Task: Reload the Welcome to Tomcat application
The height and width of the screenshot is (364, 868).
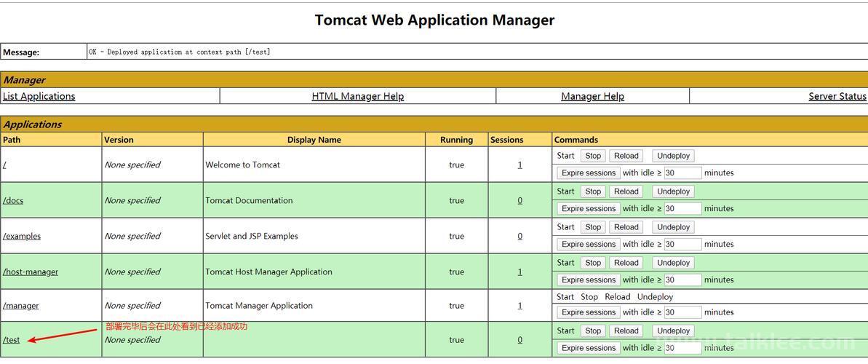Action: click(626, 157)
